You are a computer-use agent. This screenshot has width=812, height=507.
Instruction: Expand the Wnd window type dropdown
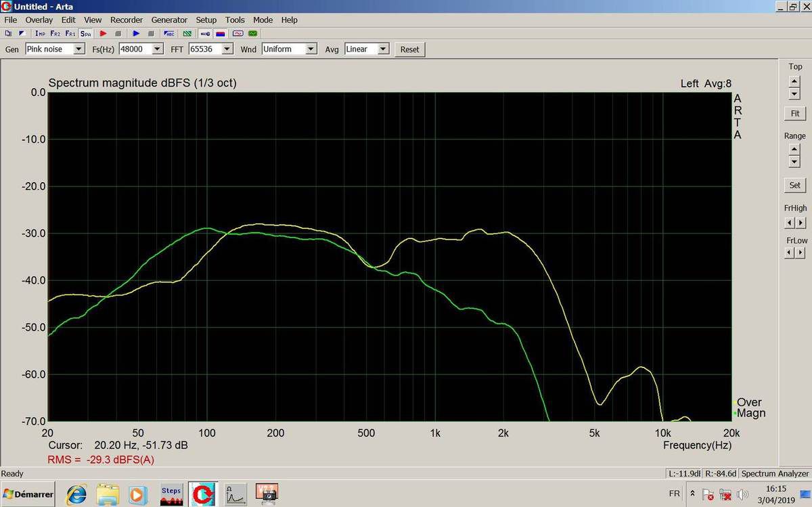(311, 49)
